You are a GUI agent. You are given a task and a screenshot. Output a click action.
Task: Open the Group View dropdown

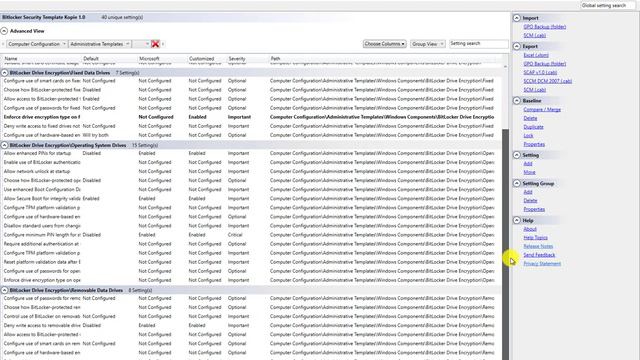[x=428, y=44]
